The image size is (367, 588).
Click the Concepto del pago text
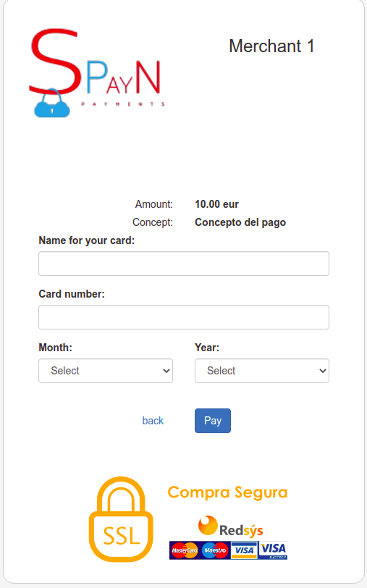240,222
